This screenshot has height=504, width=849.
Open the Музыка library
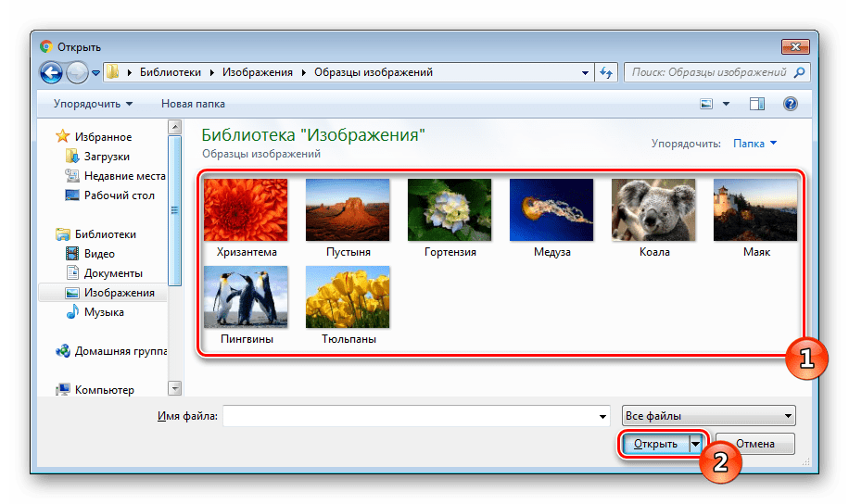104,312
